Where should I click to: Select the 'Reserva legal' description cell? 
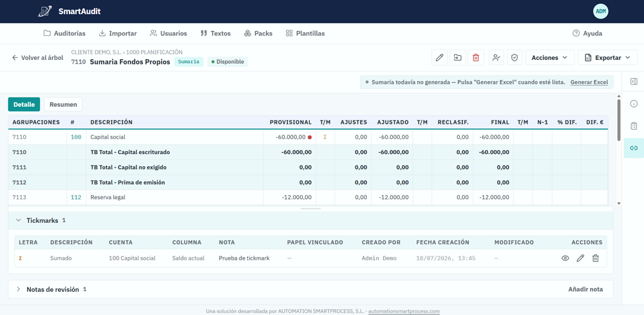coord(175,197)
